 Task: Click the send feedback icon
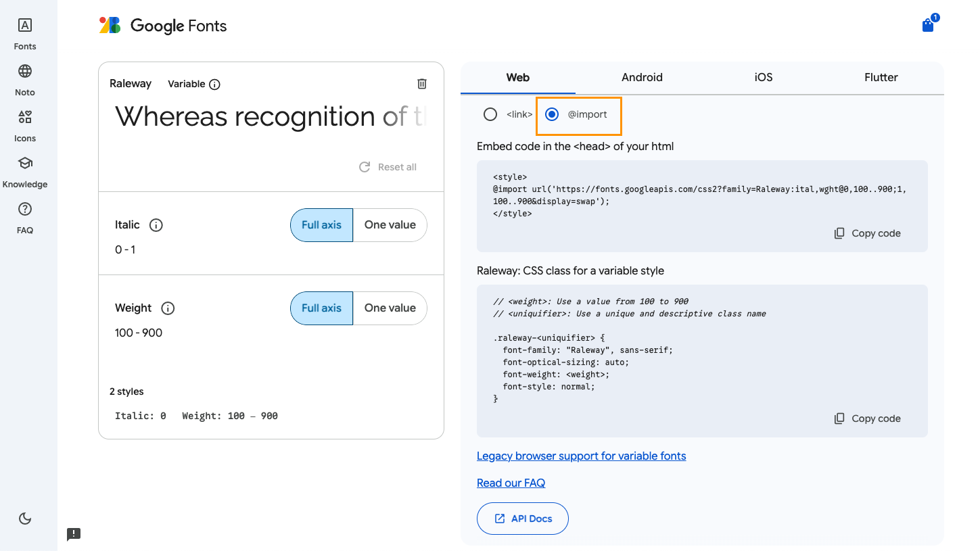[74, 534]
